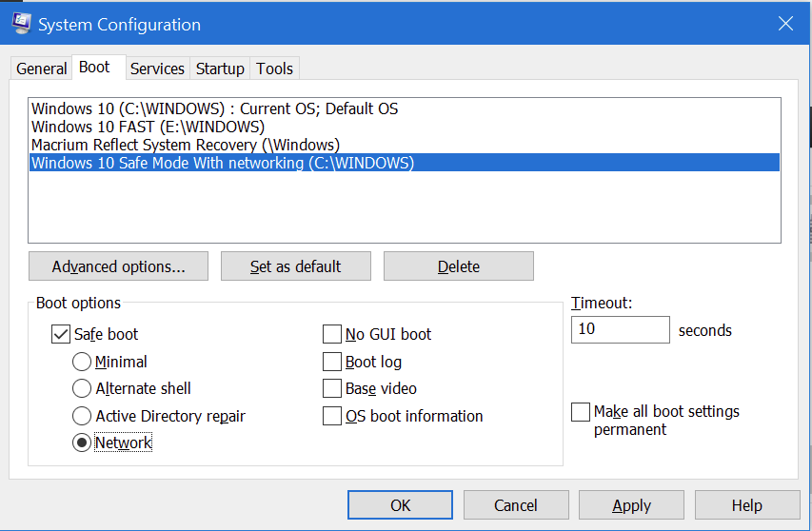Open the Services tab
The image size is (812, 531).
click(x=157, y=69)
